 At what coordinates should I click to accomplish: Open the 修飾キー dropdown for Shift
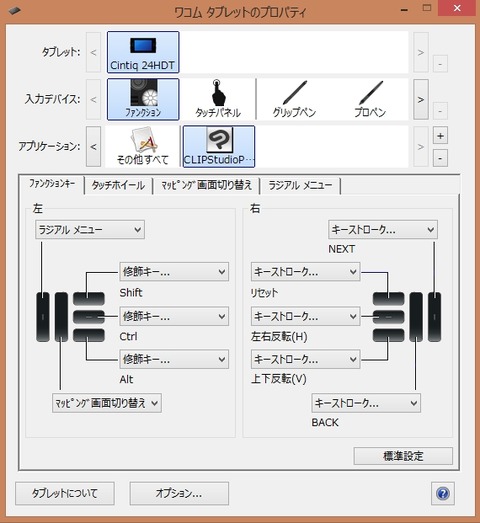tap(174, 272)
